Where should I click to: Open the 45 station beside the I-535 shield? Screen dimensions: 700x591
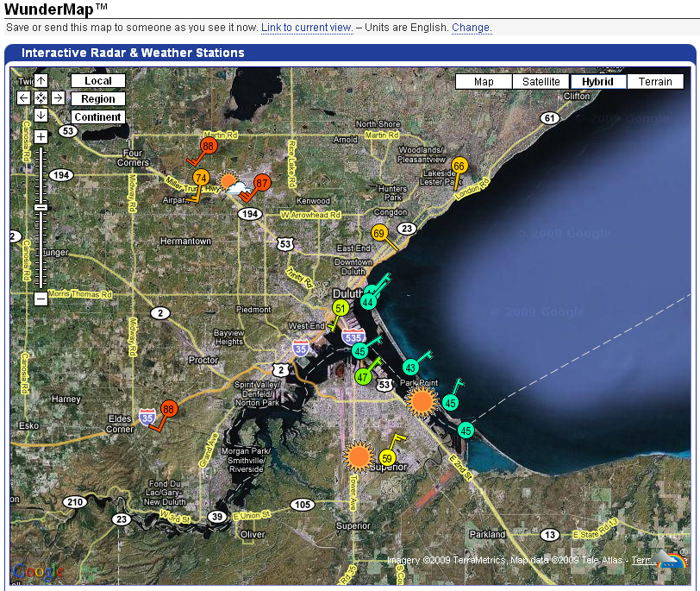pos(360,351)
